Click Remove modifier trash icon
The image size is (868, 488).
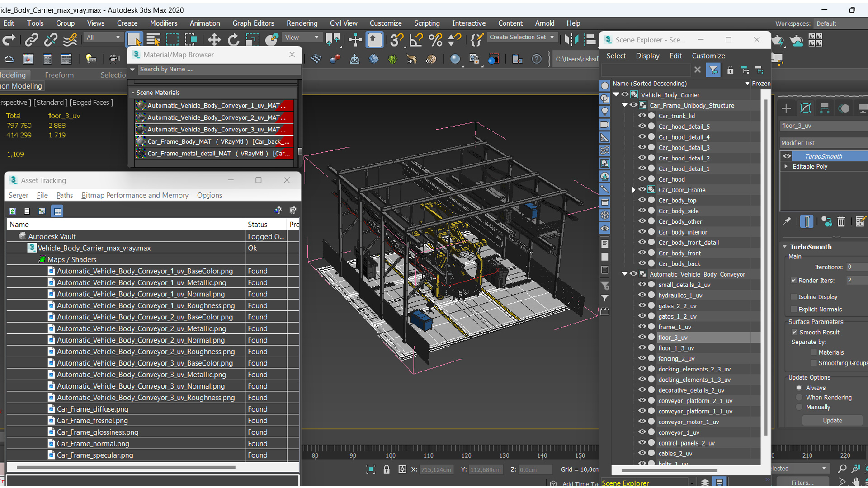[x=841, y=221]
